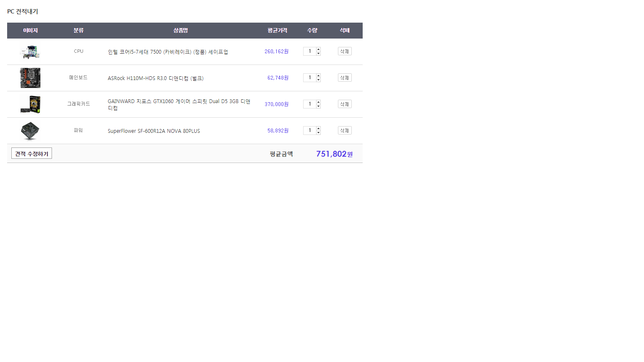Click the 수량 column header
This screenshot has height=362, width=644.
[x=312, y=31]
